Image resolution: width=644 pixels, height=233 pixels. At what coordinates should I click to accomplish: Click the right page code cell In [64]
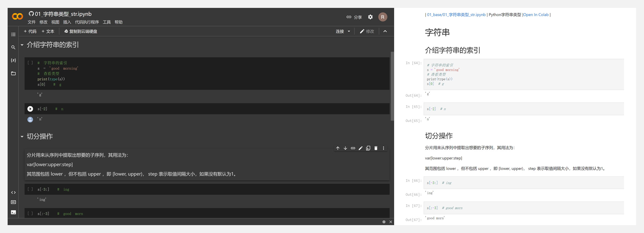[524, 74]
